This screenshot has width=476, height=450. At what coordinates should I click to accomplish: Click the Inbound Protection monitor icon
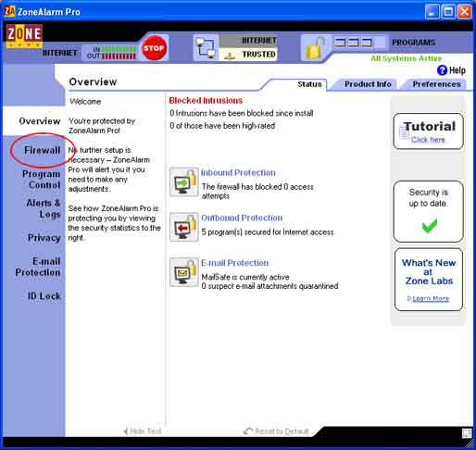184,181
